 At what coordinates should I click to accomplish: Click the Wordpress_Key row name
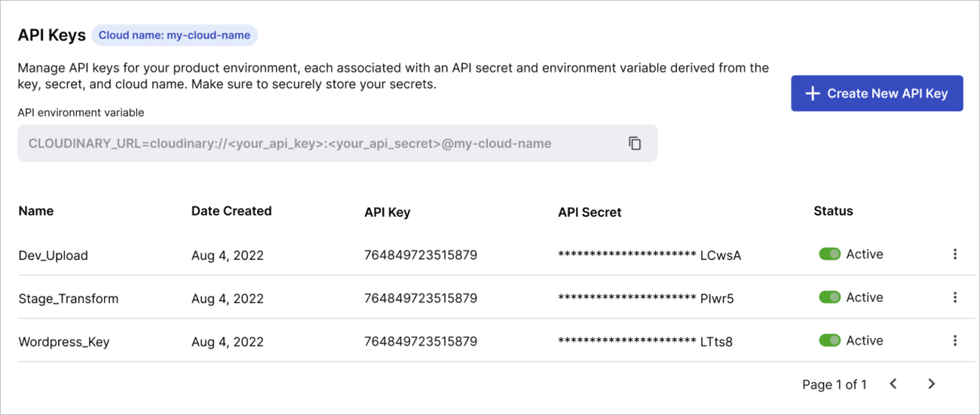tap(64, 342)
